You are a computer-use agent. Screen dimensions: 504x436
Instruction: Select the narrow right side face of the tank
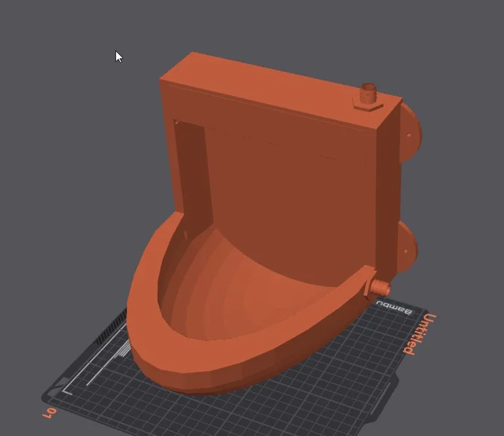click(387, 190)
